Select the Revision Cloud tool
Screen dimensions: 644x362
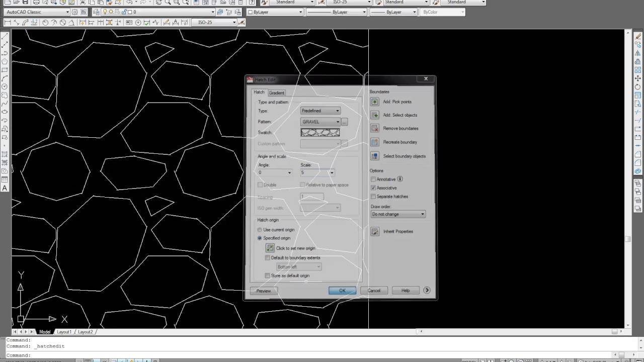[5, 95]
